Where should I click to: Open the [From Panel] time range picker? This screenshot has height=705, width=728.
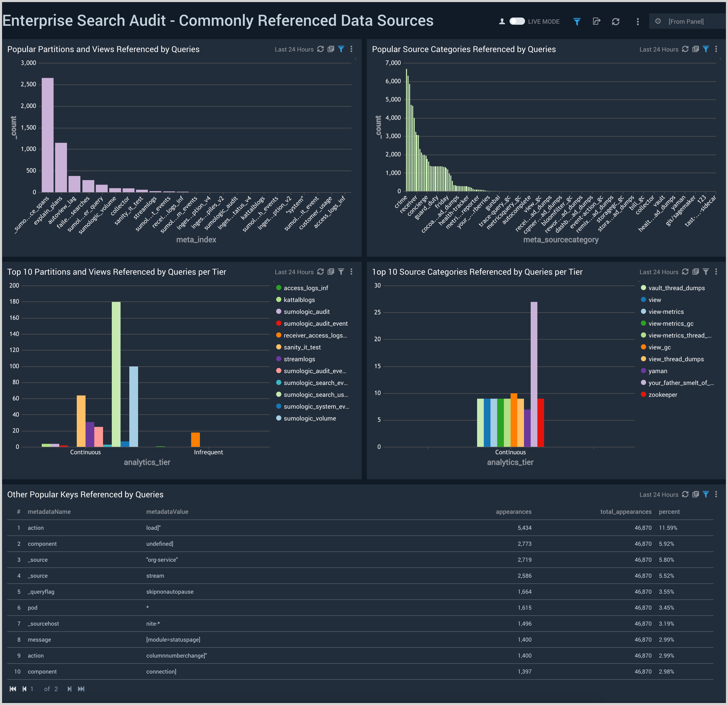pos(686,22)
